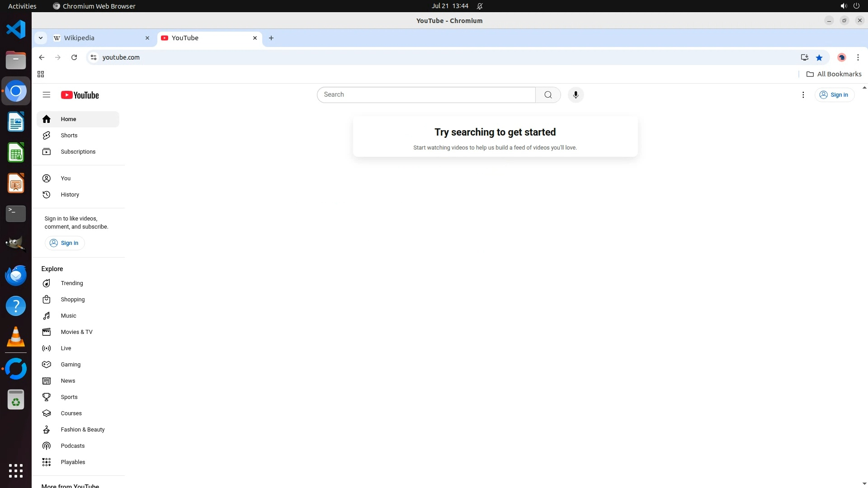This screenshot has height=488, width=868.
Task: Click the sidebar Sign in button
Action: (x=65, y=243)
